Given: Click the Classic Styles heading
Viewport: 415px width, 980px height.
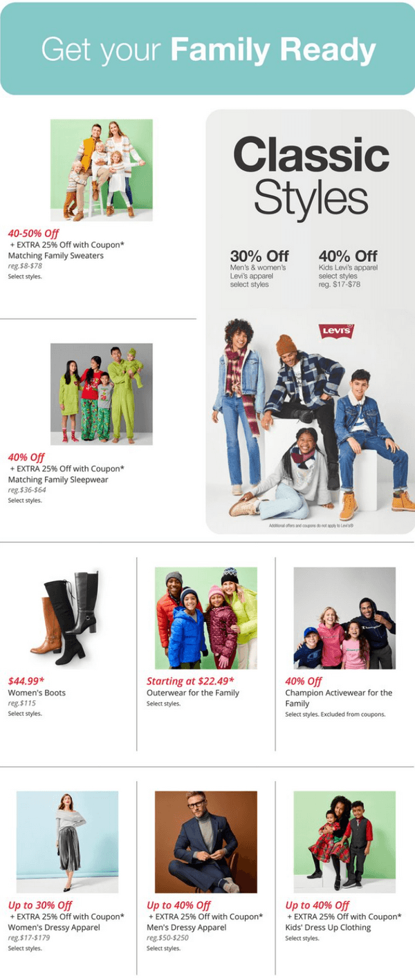Looking at the screenshot, I should (x=311, y=176).
